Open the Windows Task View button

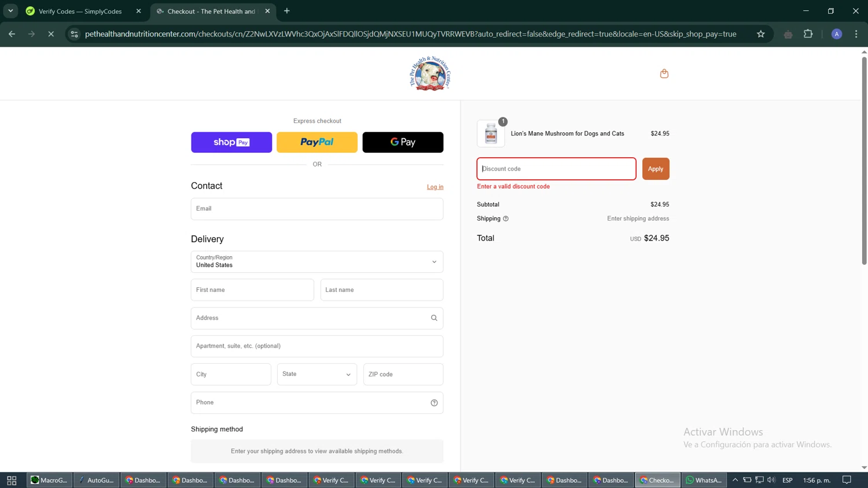(x=12, y=480)
